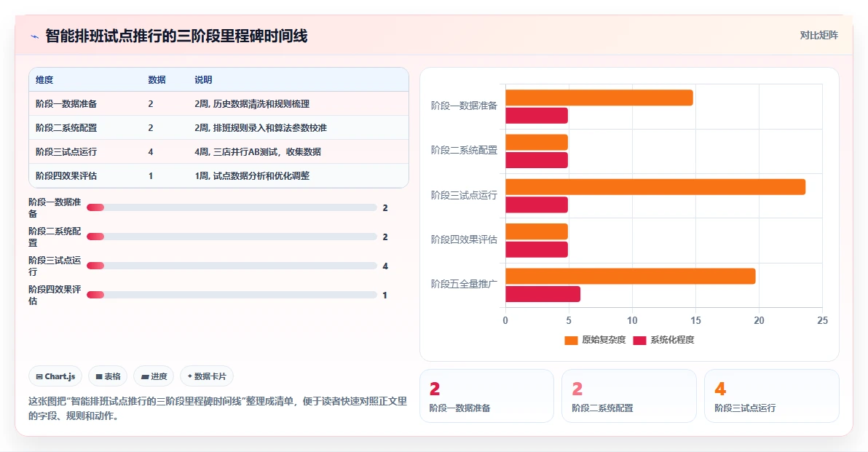Open the 阶段二系统配置 data card
Screen dimensions: 868x452
[x=629, y=396]
